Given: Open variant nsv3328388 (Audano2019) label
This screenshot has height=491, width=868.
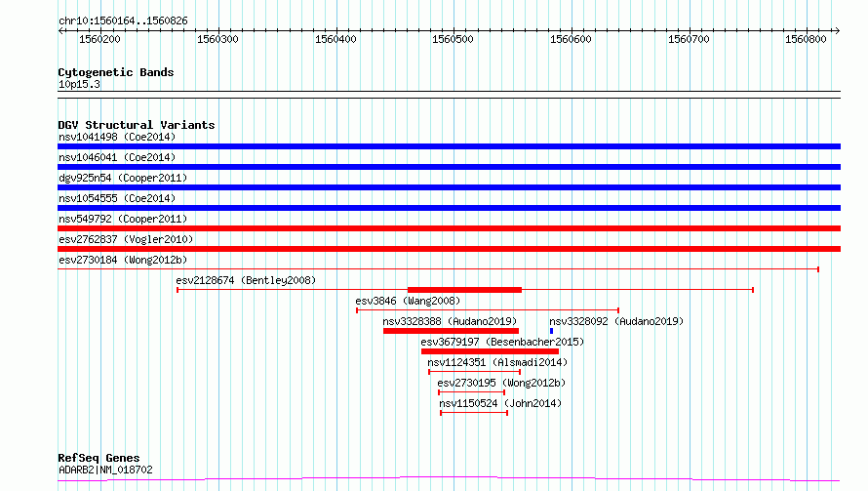Looking at the screenshot, I should (450, 321).
